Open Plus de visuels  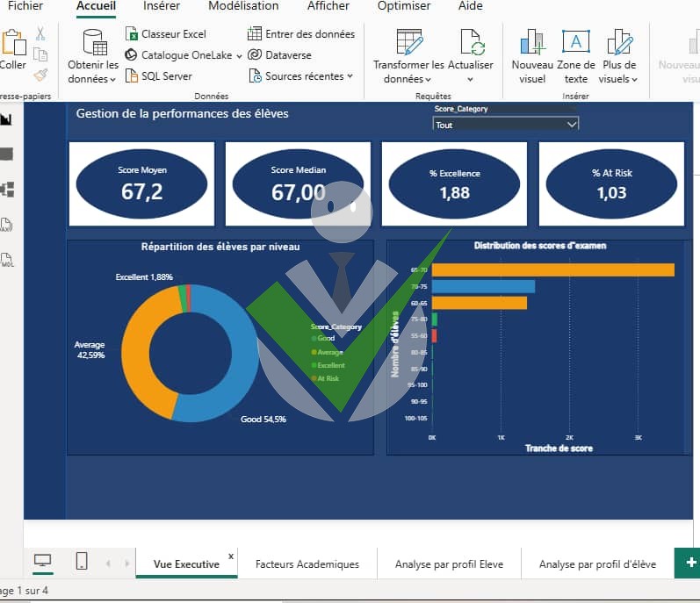(618, 56)
